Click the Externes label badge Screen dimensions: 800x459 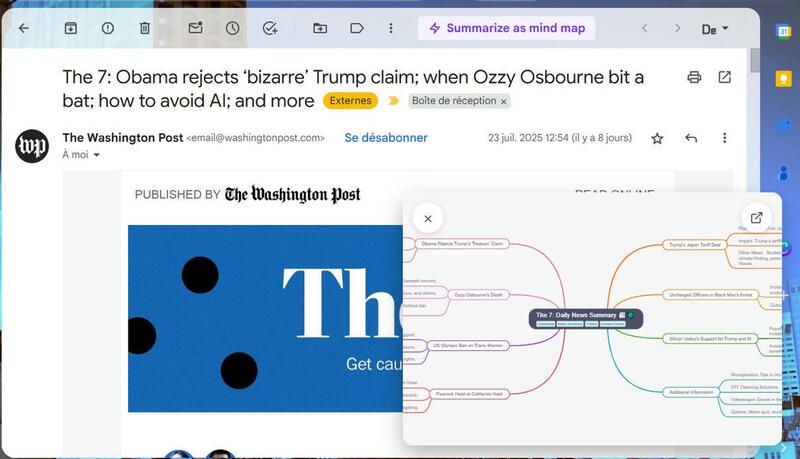351,100
